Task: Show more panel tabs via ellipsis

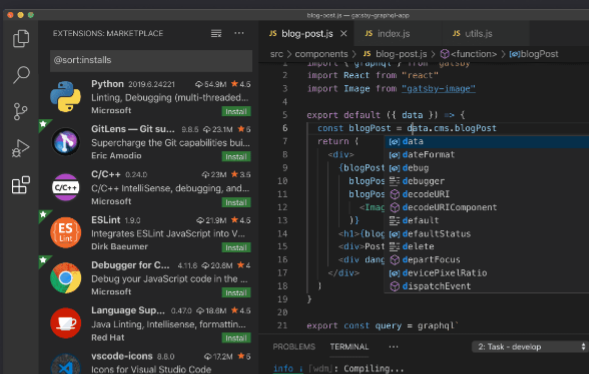Action: (393, 347)
